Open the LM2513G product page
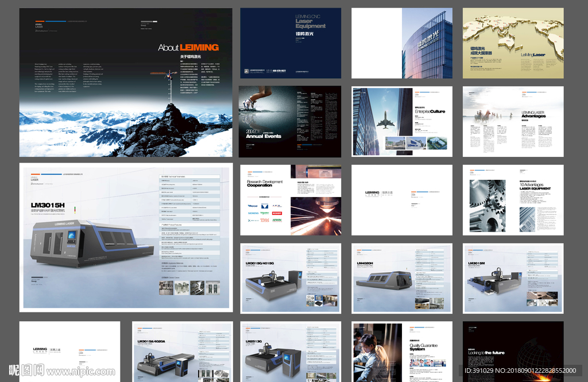Image resolution: width=588 pixels, height=382 pixels. coord(291,352)
